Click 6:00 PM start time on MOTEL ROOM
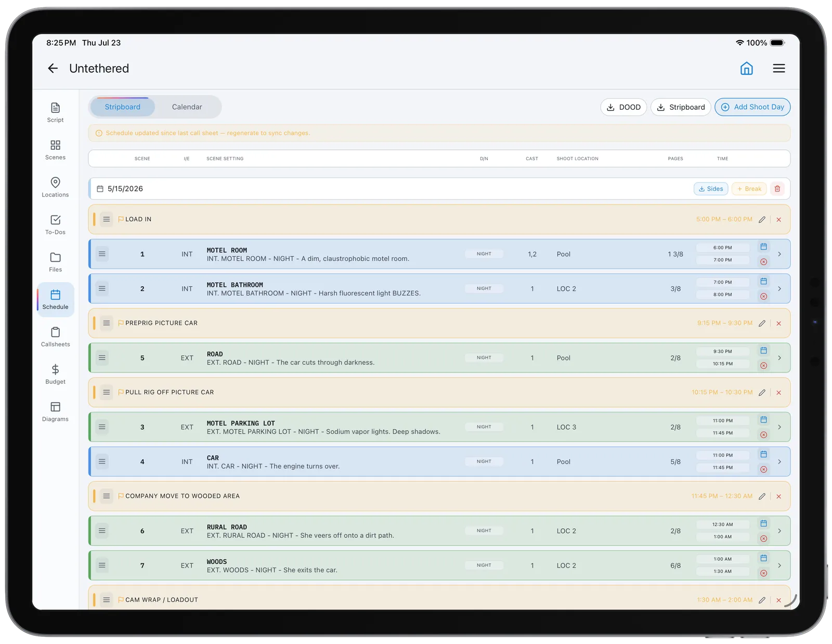 pos(722,248)
